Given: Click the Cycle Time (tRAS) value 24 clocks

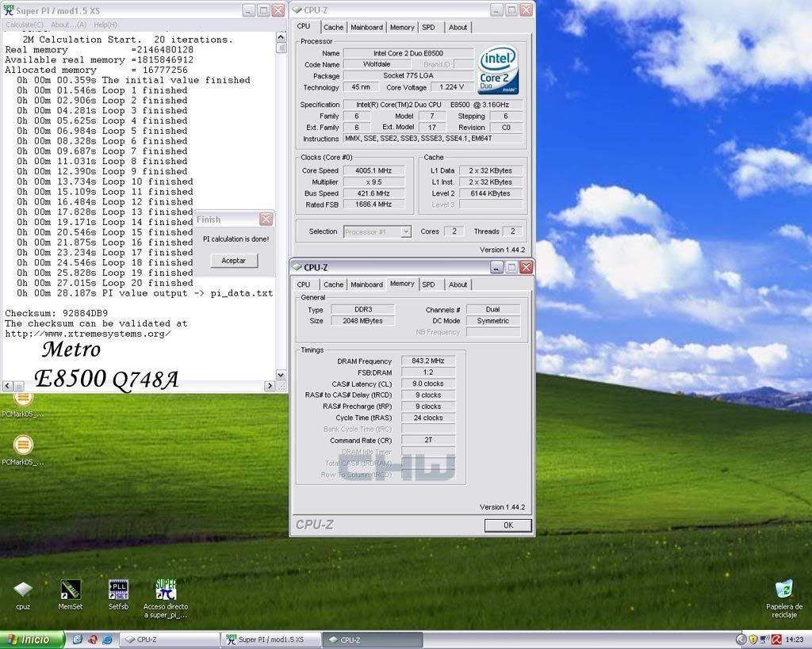Looking at the screenshot, I should tap(428, 418).
